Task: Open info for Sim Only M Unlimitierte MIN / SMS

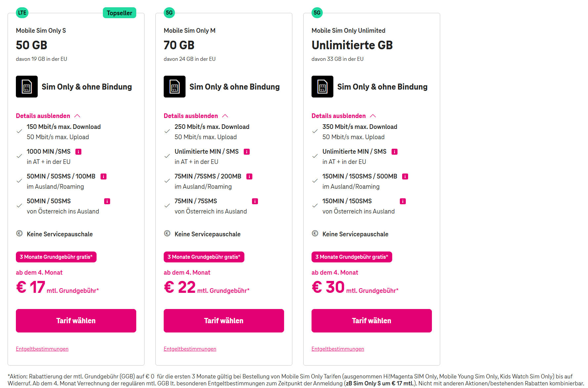Action: point(247,152)
